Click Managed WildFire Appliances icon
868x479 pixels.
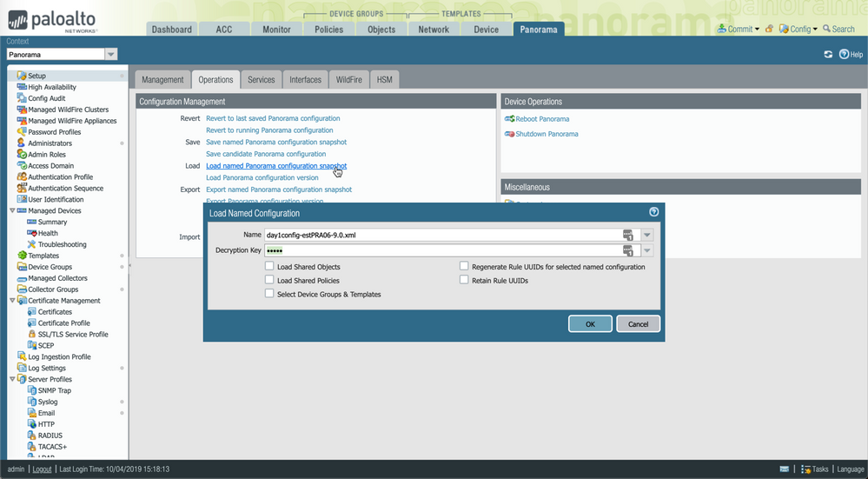click(22, 121)
